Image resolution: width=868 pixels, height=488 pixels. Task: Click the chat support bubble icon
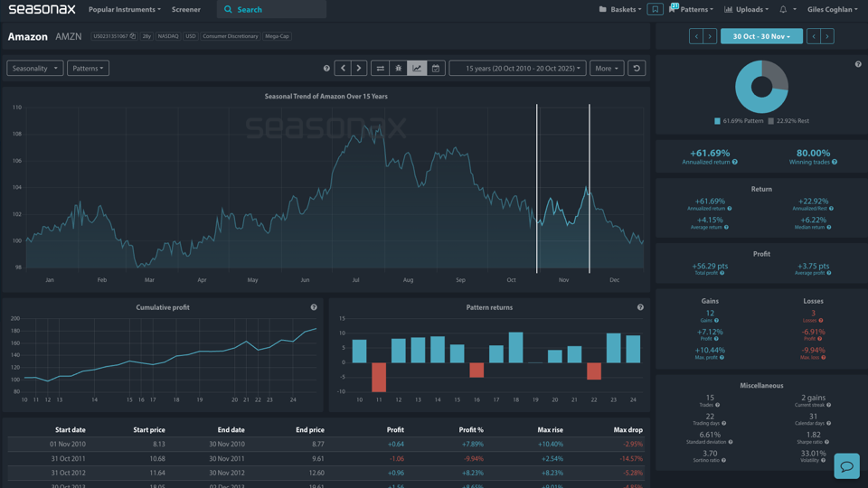tap(846, 465)
